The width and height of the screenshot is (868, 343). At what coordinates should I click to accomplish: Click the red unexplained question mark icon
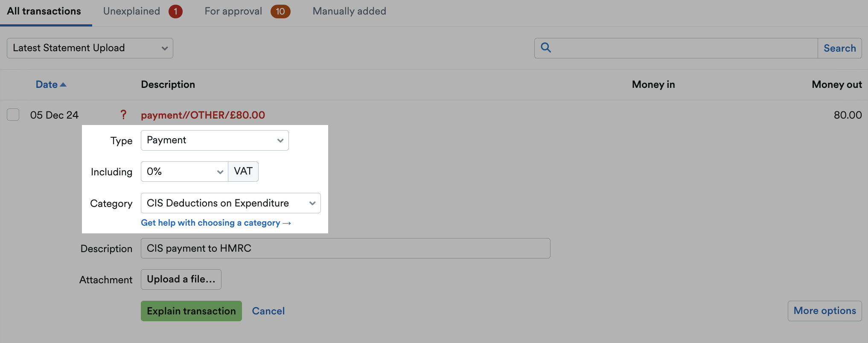123,114
